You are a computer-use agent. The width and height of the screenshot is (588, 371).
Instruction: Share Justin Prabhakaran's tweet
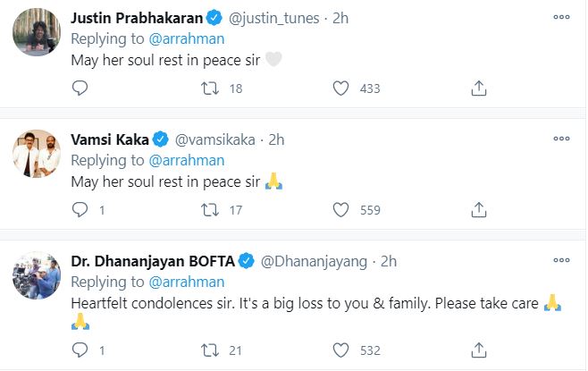pos(479,88)
